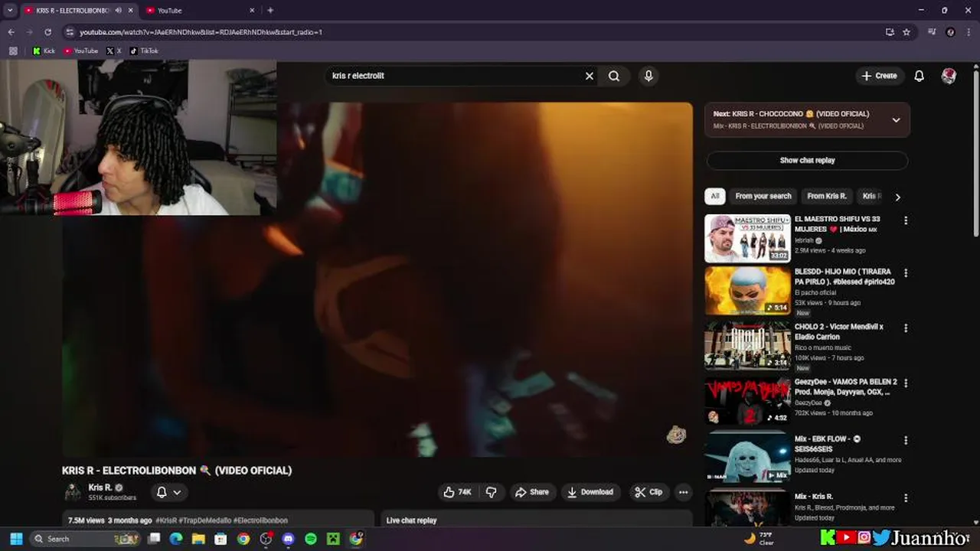Click the page vertical scrollbar
This screenshot has width=980, height=551.
tap(975, 153)
